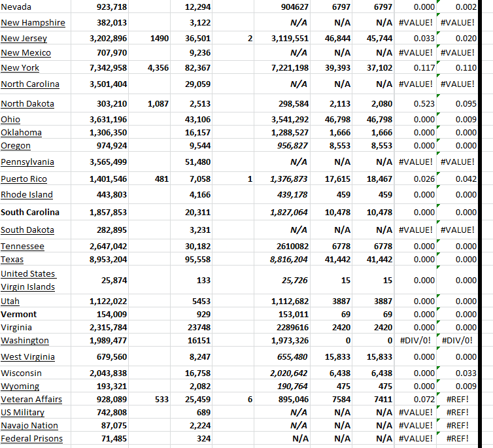This screenshot has width=493, height=448.
Task: Select Veteran Affairs #REF! error cell
Action: (x=458, y=400)
